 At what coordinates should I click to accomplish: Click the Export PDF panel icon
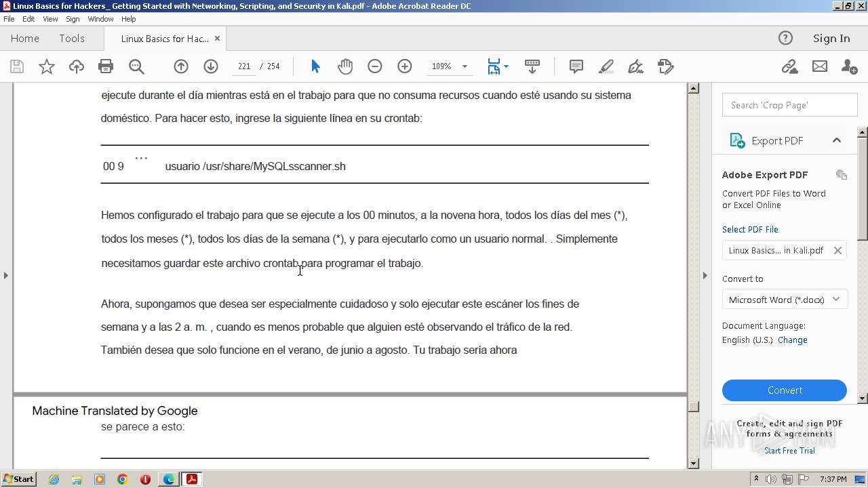point(737,140)
